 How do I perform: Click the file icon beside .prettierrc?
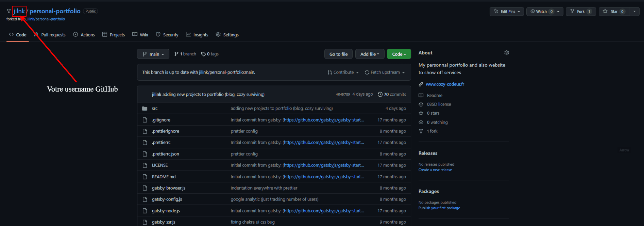[x=145, y=142]
